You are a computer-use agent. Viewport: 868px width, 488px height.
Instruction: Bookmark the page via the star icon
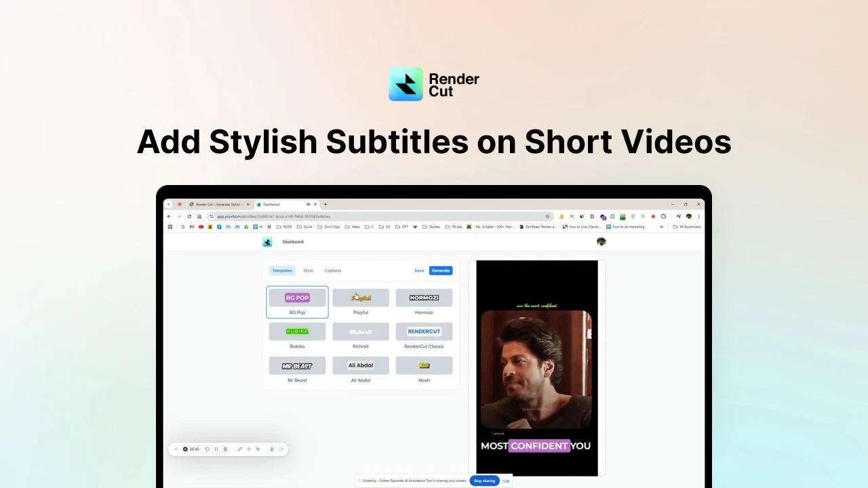tap(548, 216)
